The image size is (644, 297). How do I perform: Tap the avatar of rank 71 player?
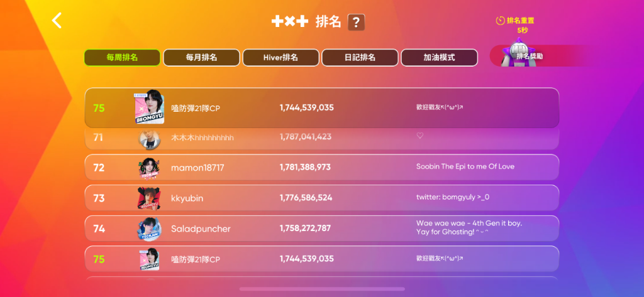point(149,138)
